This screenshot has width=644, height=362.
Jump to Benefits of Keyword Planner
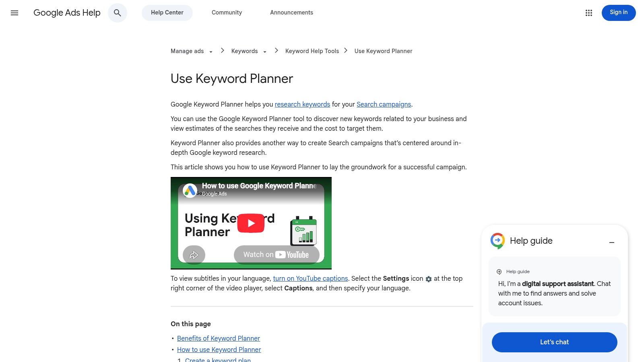[x=219, y=339]
